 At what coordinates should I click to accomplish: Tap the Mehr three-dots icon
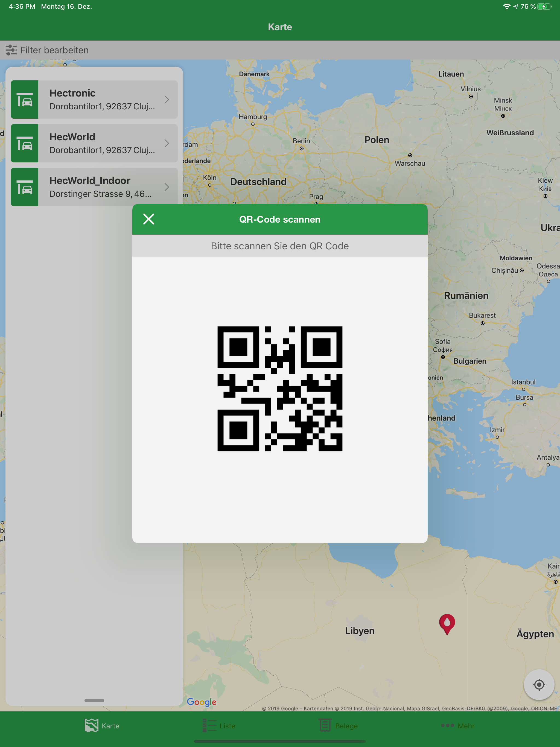pyautogui.click(x=447, y=725)
